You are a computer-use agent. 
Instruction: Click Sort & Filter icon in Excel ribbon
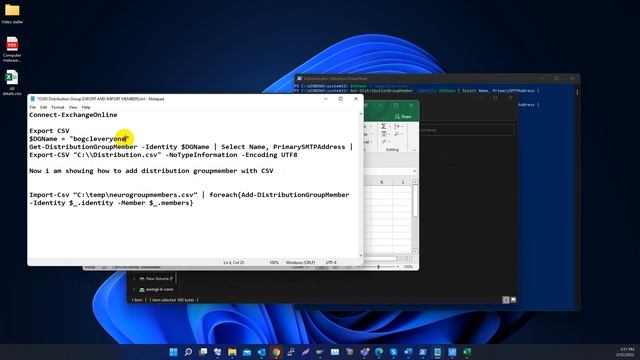(x=396, y=126)
